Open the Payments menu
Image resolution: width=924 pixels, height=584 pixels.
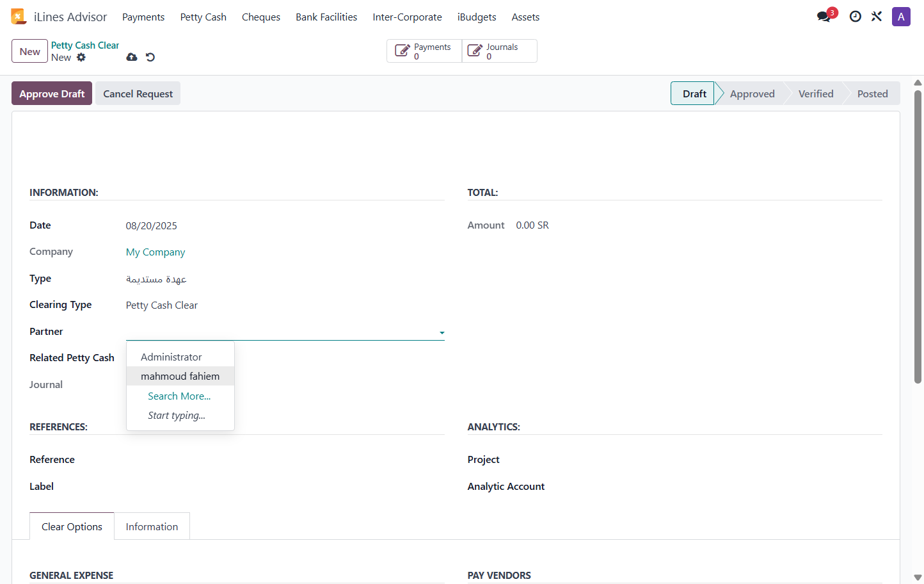coord(143,17)
